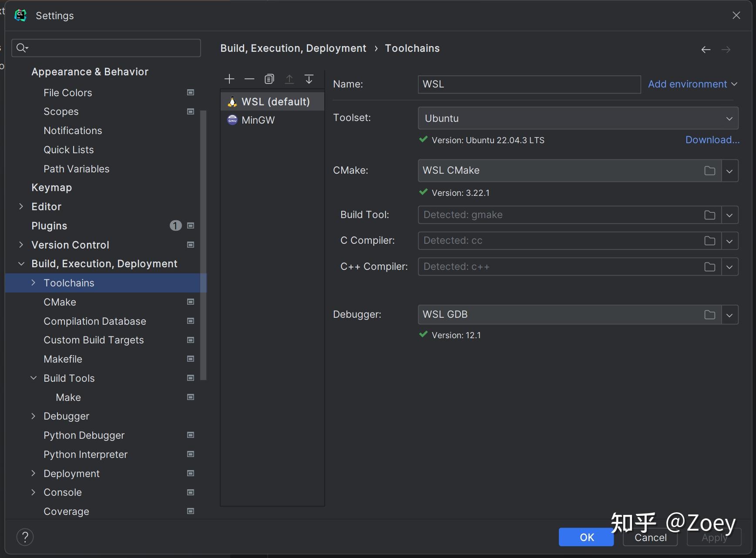Move toolchain down with arrow icon
This screenshot has width=756, height=558.
pos(309,79)
